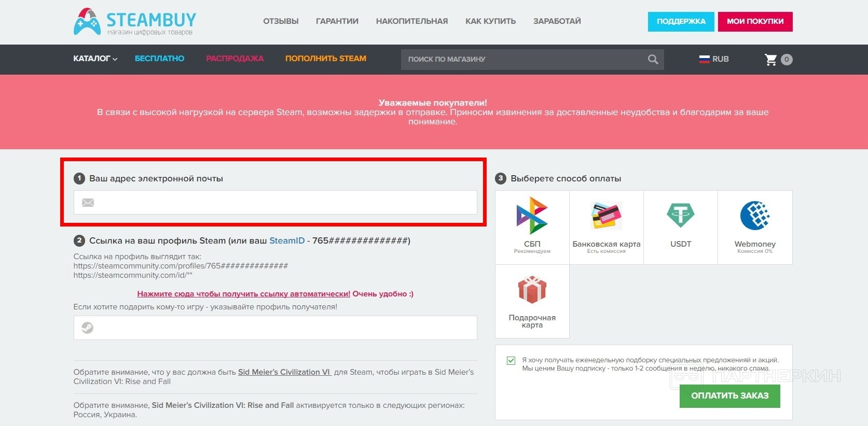Open the RUB currency selector
The height and width of the screenshot is (426, 868).
tap(714, 59)
